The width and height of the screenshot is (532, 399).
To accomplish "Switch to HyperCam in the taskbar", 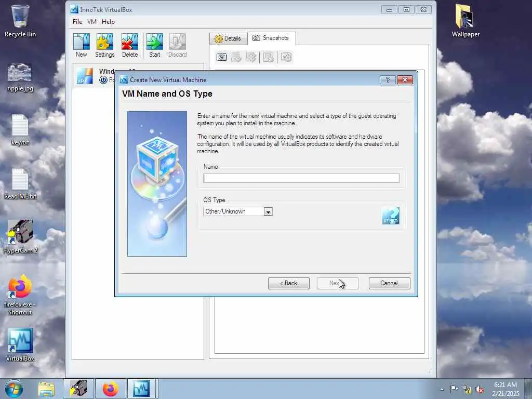I will 78,389.
